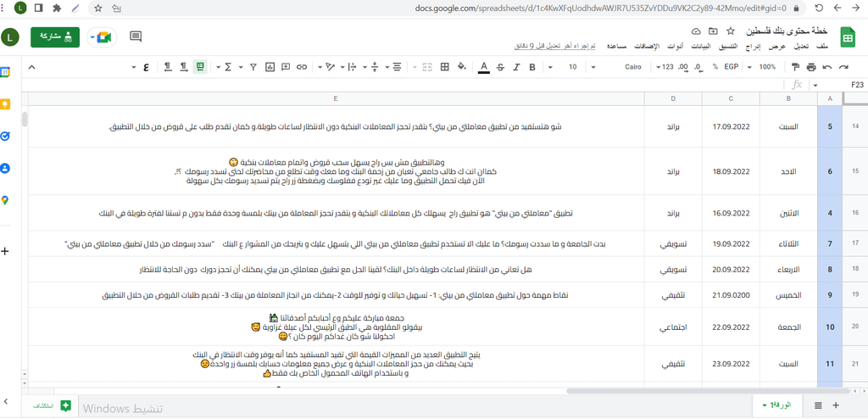Viewport: 868px width, 419px height.
Task: Open all sheets list icon
Action: click(x=818, y=405)
